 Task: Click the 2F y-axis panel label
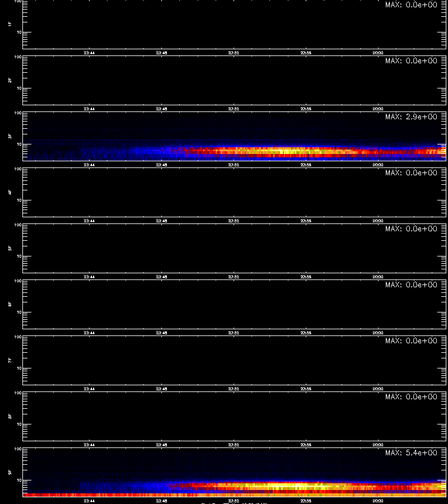tap(10, 80)
